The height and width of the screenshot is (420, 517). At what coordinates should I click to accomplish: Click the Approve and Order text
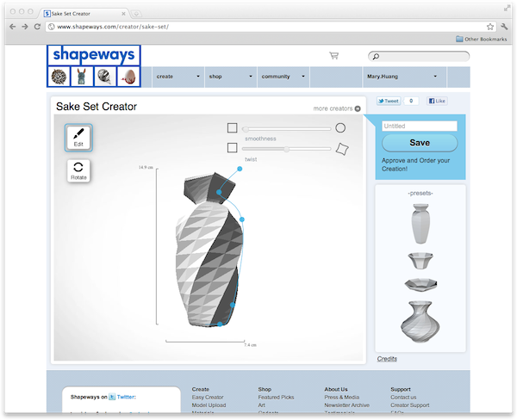416,164
